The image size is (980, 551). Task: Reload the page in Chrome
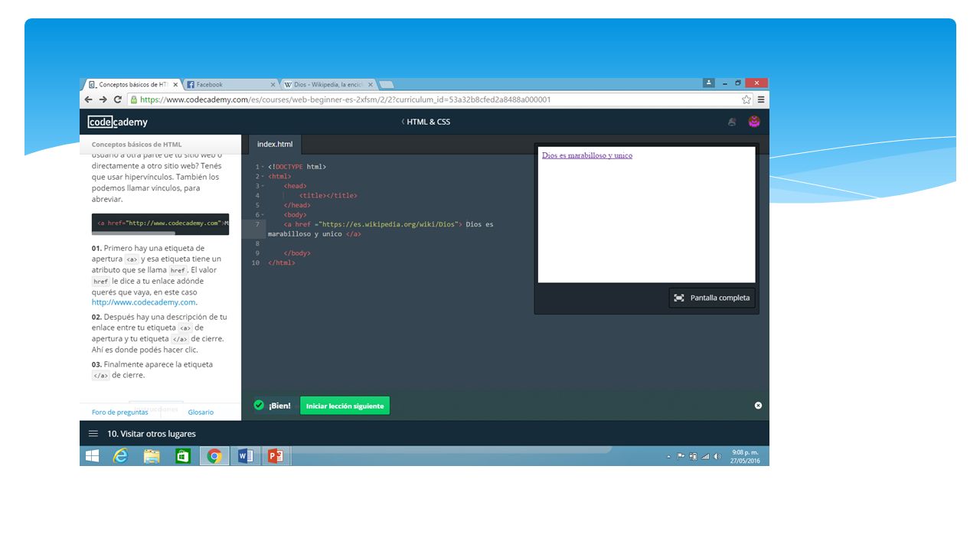[x=118, y=99]
